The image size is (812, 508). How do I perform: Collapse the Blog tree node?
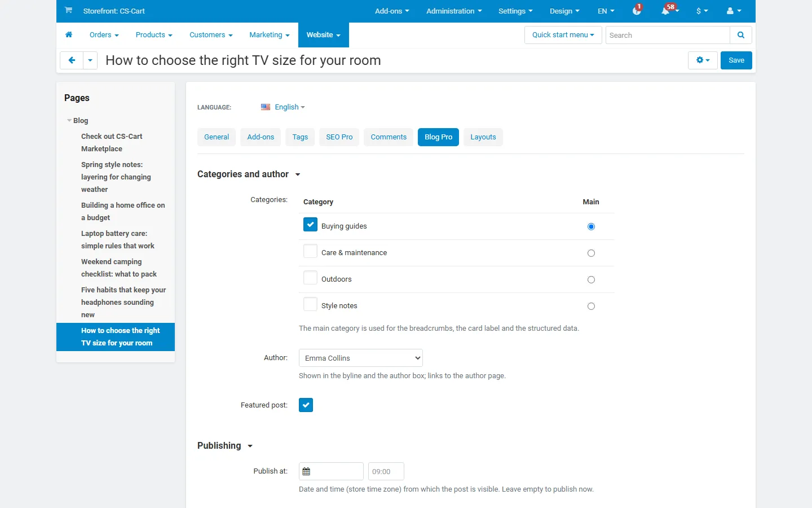coord(69,121)
